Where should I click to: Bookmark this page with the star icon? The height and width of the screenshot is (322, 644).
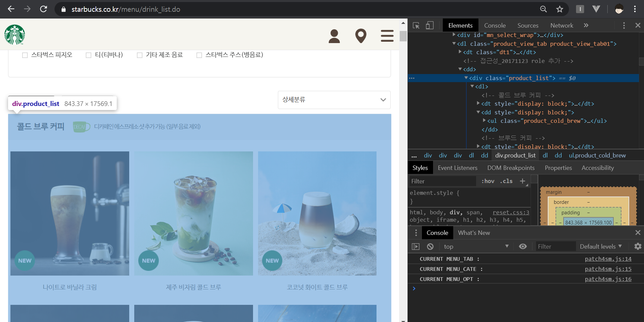[x=560, y=9]
